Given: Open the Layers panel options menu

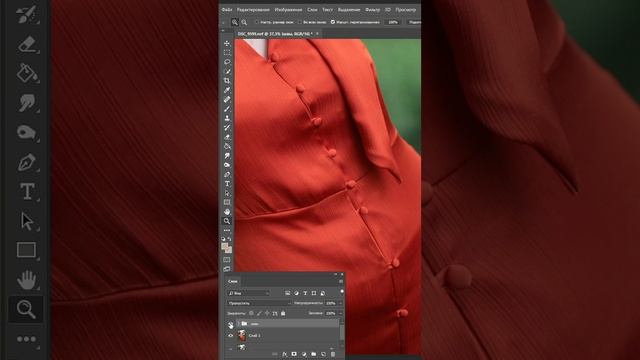Looking at the screenshot, I should [x=341, y=281].
